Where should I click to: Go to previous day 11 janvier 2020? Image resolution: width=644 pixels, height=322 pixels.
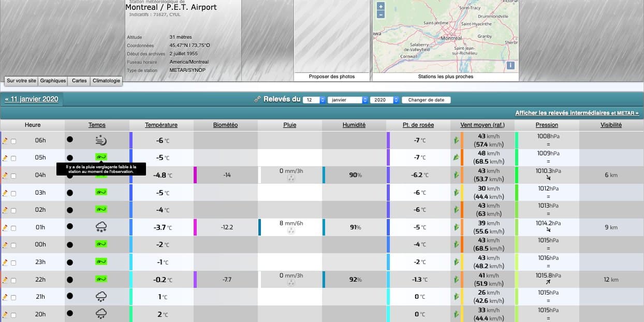[32, 99]
